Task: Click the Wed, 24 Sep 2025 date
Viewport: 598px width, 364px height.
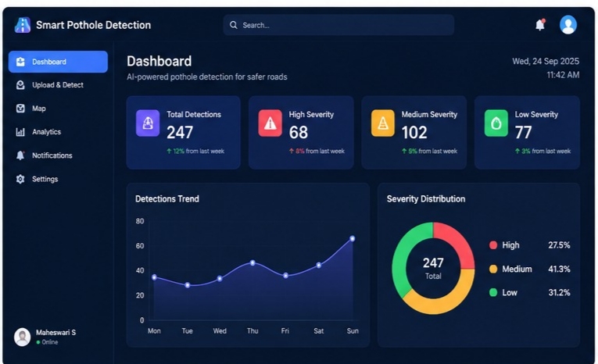Action: tap(546, 62)
